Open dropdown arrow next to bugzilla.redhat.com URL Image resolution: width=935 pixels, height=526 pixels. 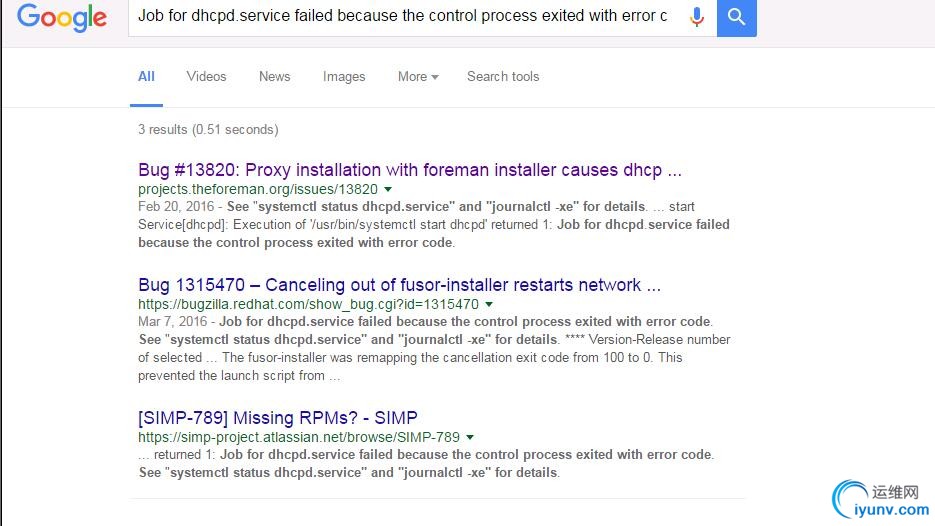click(489, 304)
